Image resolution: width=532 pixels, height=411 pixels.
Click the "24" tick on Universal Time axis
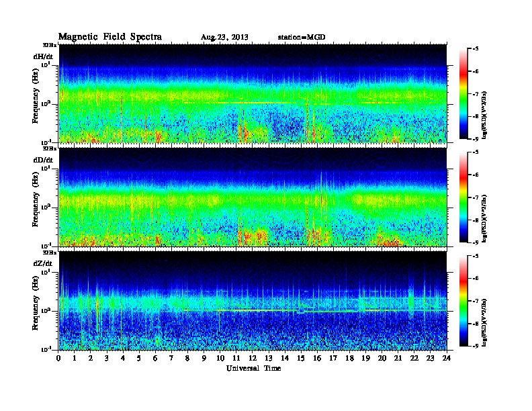[447, 359]
